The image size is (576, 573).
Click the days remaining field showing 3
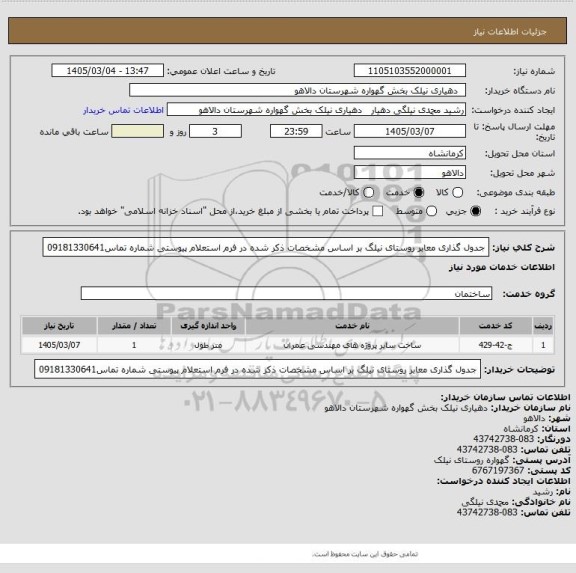[215, 131]
